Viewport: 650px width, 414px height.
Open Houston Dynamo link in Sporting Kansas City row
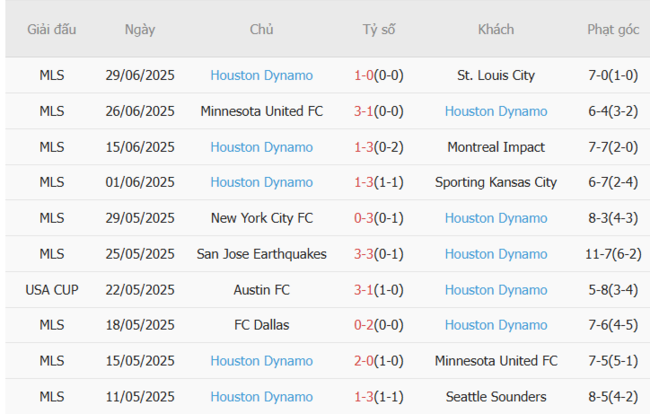(x=262, y=182)
